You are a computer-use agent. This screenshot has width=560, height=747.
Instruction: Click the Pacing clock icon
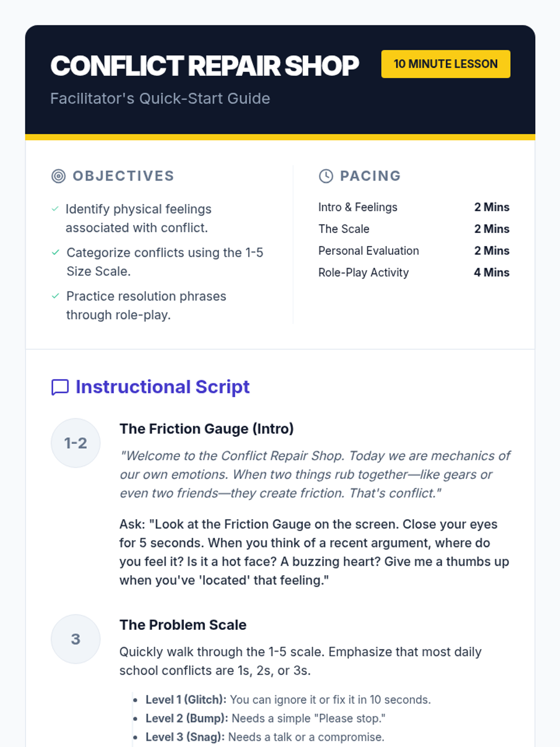326,176
